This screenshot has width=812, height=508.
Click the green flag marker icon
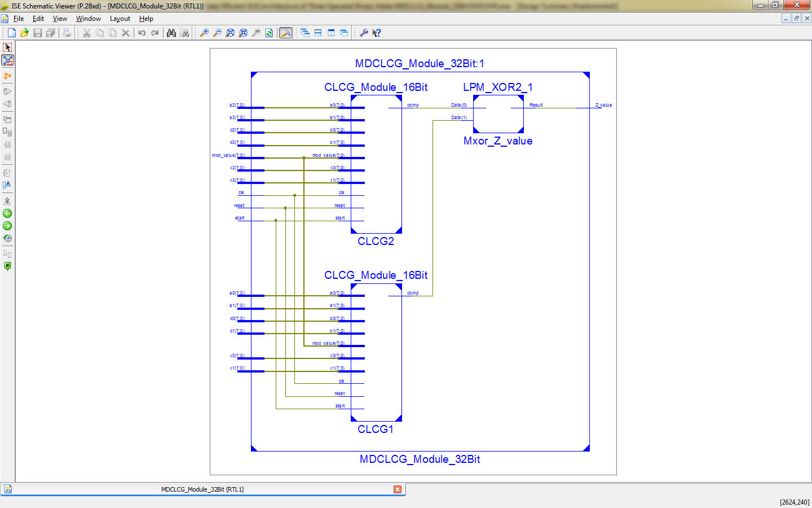pos(7,266)
